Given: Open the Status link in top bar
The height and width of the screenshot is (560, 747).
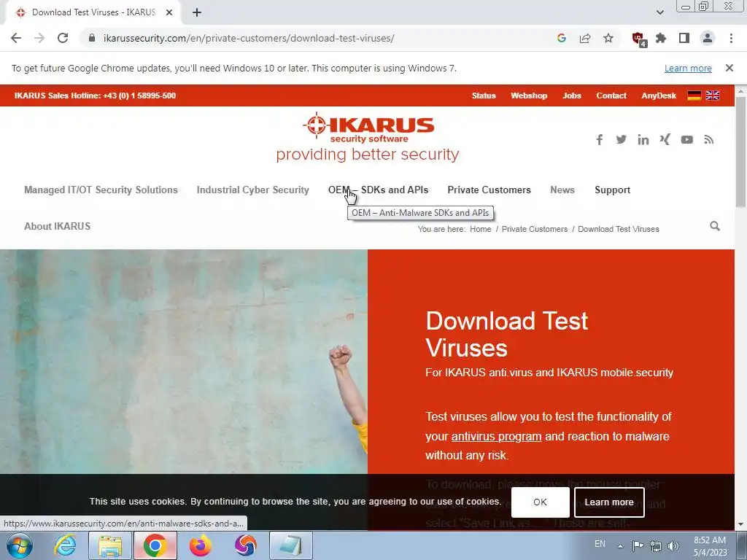Looking at the screenshot, I should [x=484, y=96].
